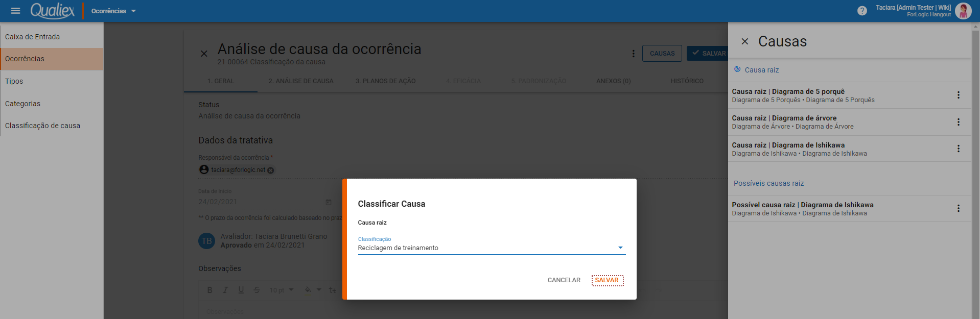This screenshot has height=319, width=980.
Task: Click the Qualiex logo
Action: pos(53,10)
